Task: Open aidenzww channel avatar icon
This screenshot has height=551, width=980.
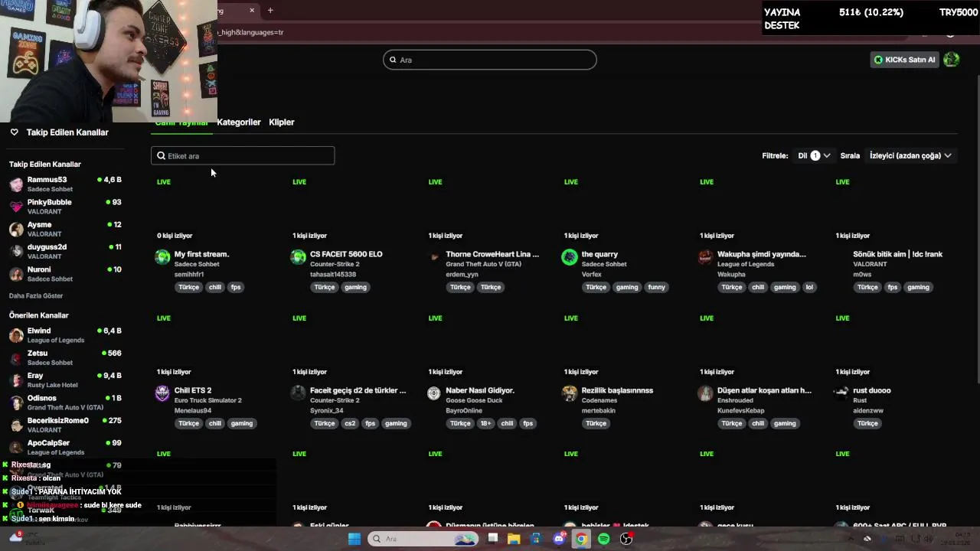Action: coord(841,393)
